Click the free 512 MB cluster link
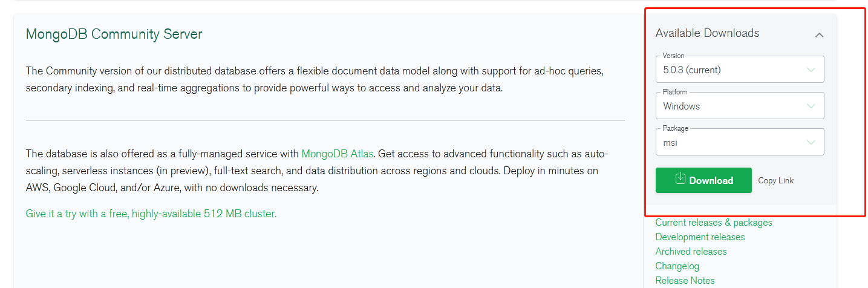Screen dimensions: 868x288 point(151,214)
